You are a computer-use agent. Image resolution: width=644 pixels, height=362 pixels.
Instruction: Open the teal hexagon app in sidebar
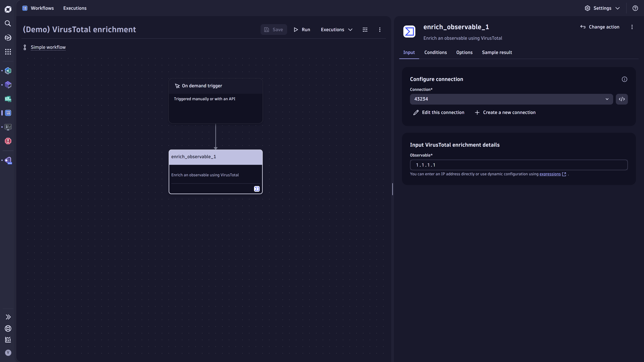point(8,71)
